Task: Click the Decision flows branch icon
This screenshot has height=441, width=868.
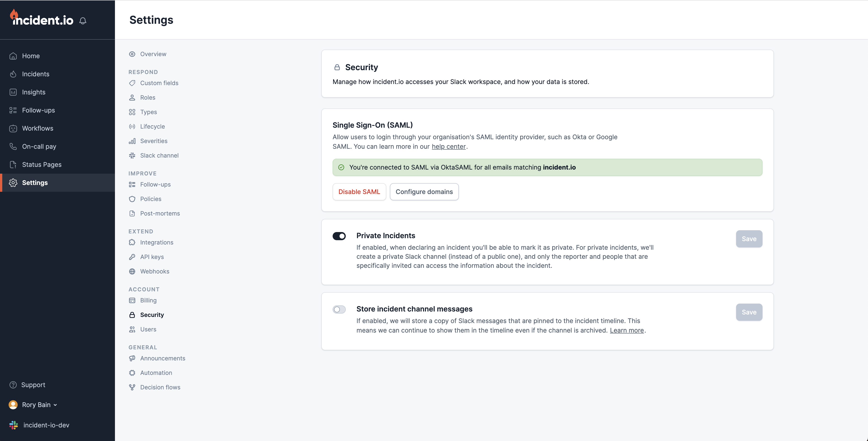Action: 132,387
